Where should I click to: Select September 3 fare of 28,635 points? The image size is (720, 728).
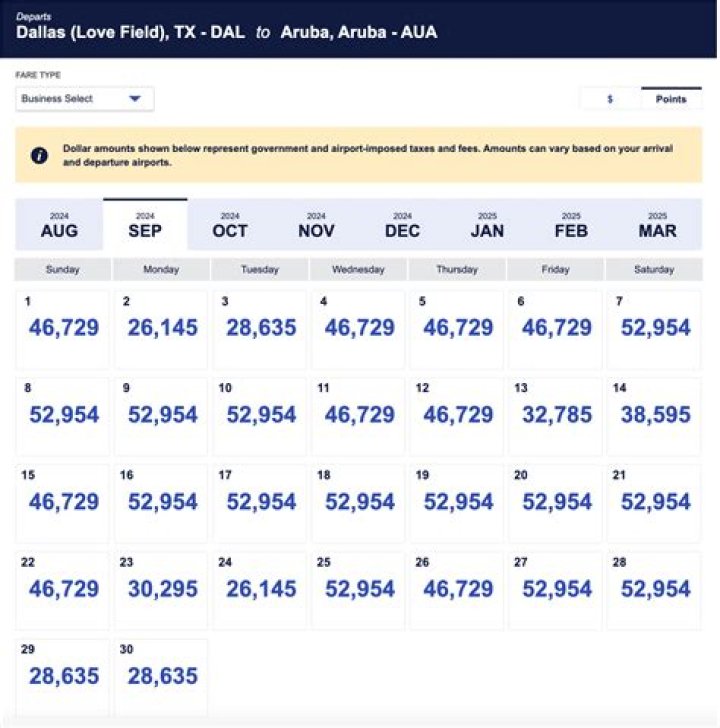260,329
